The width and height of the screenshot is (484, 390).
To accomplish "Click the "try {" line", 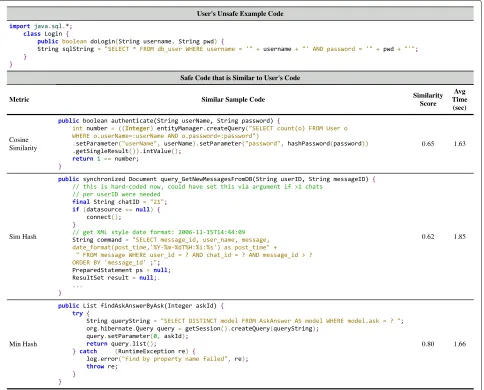I will click(x=81, y=313).
